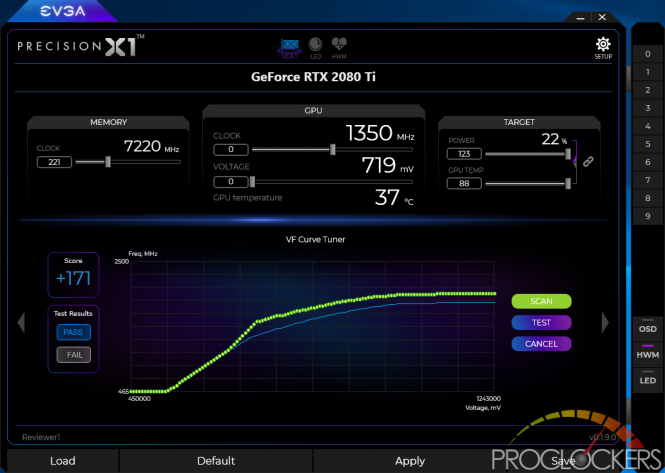
Task: Start the VF curve SCAN
Action: point(541,301)
